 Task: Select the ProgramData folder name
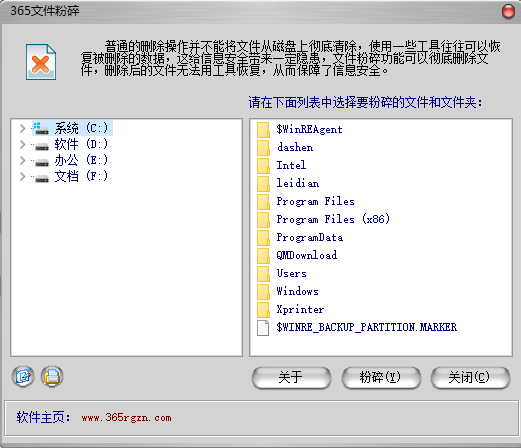coord(310,237)
